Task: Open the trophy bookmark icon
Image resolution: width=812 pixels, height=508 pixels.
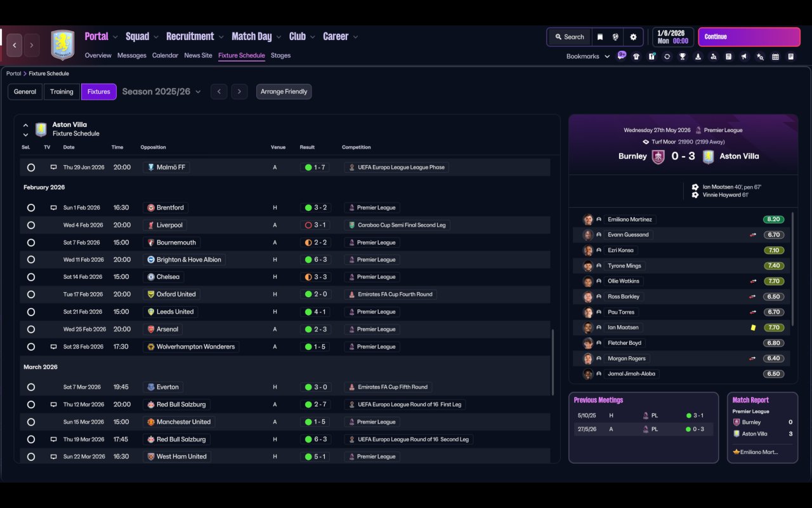Action: (x=683, y=57)
